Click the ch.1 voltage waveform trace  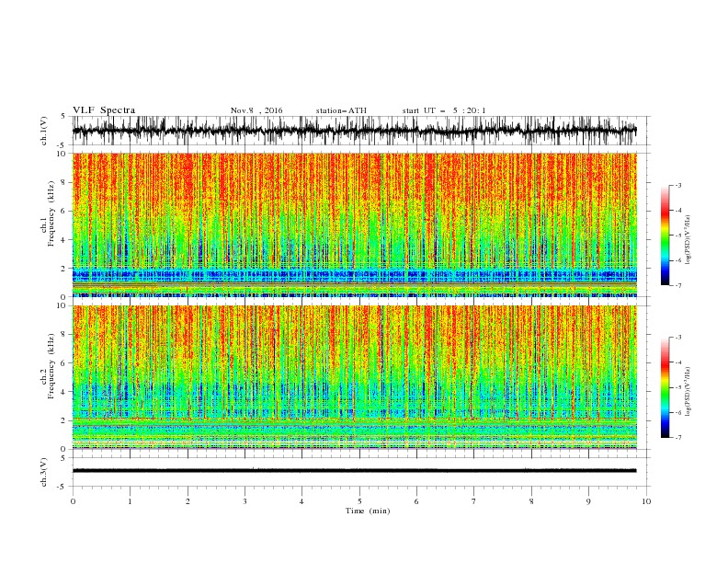coord(354,131)
